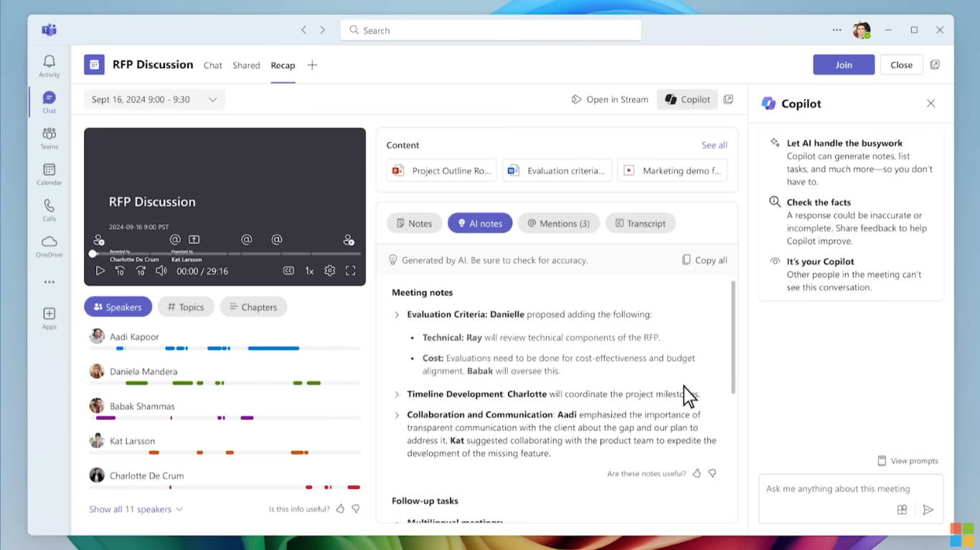The width and height of the screenshot is (980, 550).
Task: Copy all AI-generated meeting notes
Action: pos(704,260)
